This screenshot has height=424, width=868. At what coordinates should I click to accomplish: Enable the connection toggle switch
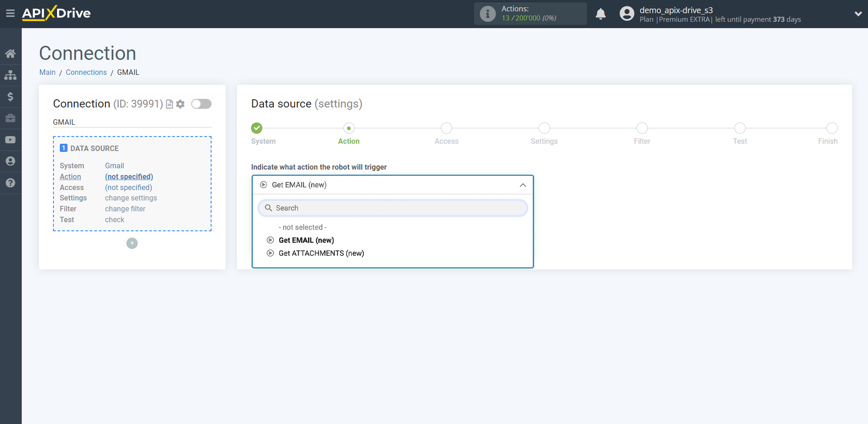click(201, 104)
